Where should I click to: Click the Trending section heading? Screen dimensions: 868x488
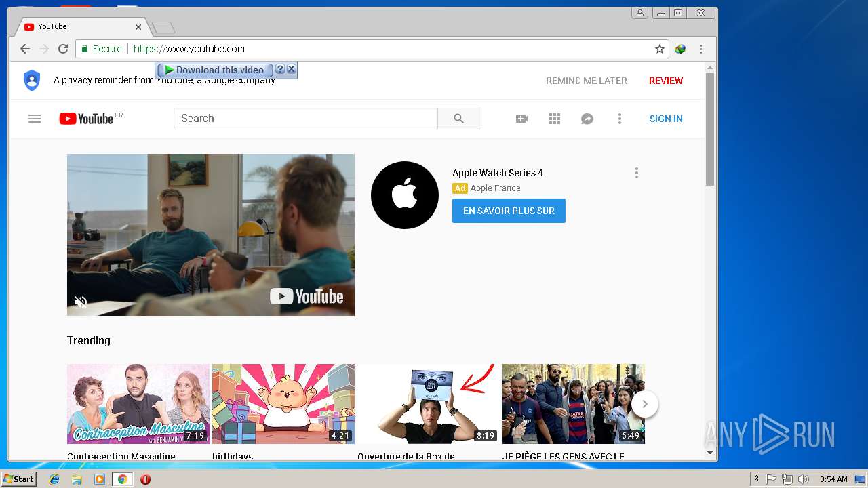(x=89, y=340)
